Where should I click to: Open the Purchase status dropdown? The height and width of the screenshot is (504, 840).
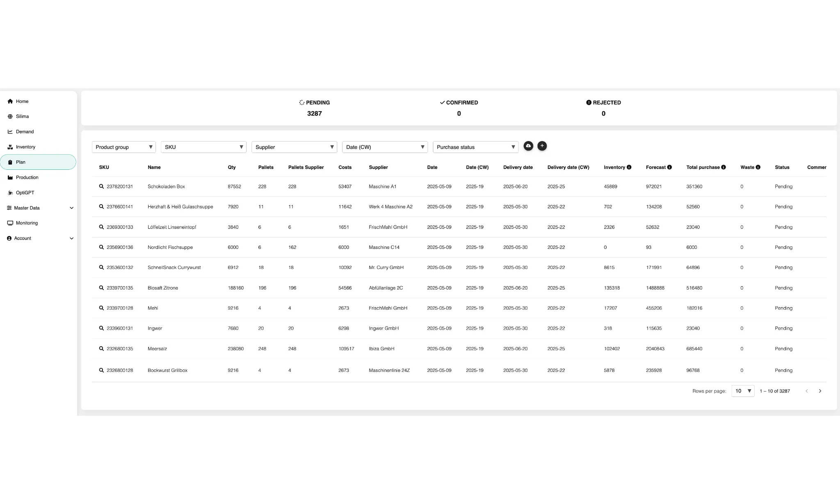tap(475, 147)
